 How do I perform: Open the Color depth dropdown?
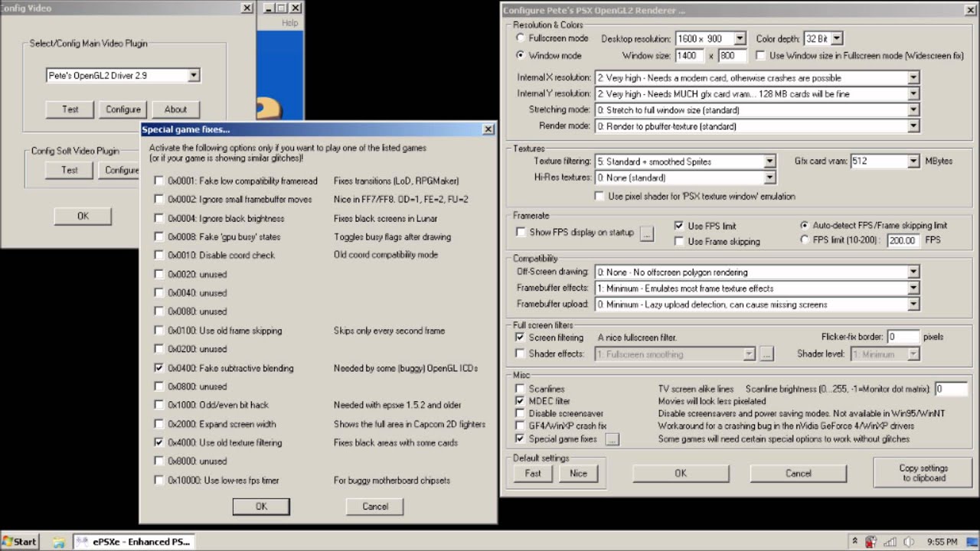pos(836,38)
